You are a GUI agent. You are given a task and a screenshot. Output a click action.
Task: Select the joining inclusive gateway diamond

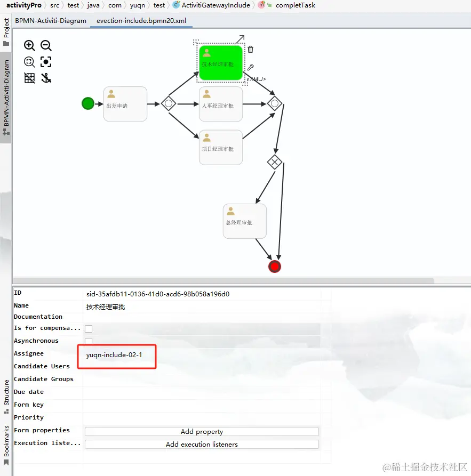275,103
